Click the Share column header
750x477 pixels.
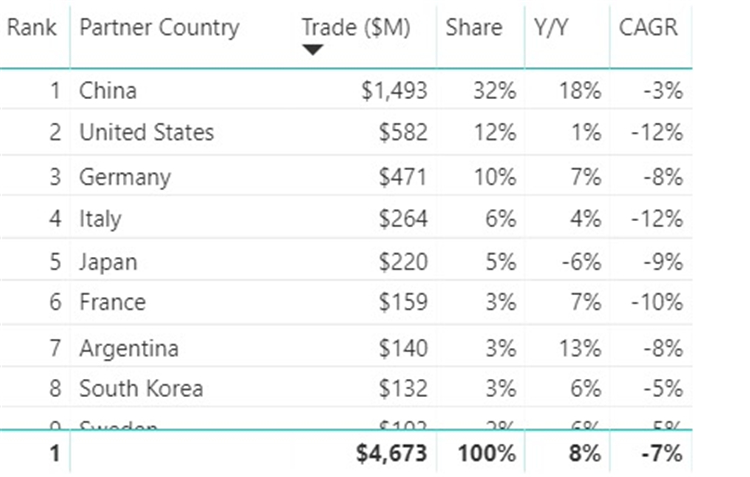pos(474,27)
